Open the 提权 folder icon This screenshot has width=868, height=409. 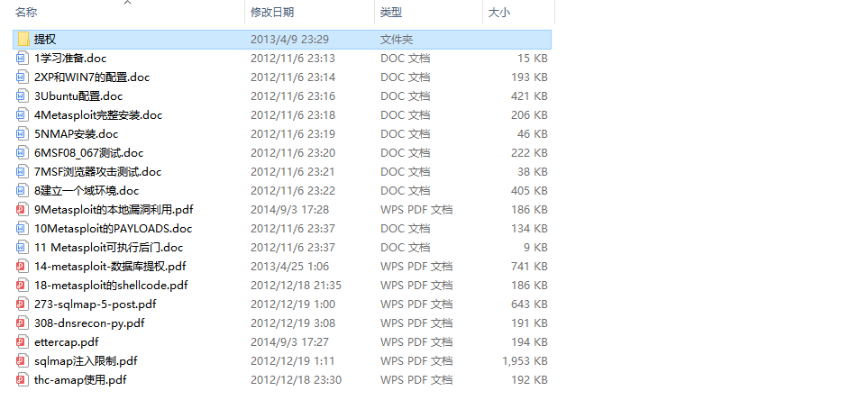(23, 40)
